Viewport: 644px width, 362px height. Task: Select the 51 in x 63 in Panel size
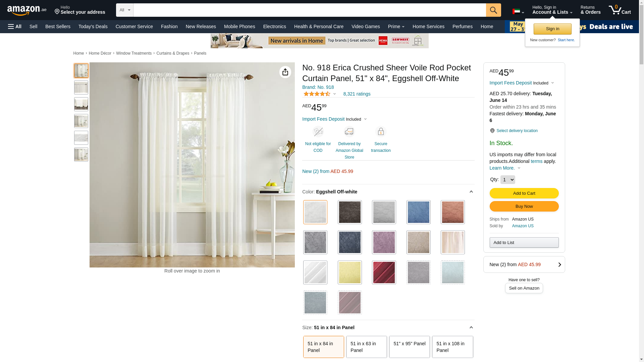point(367,347)
